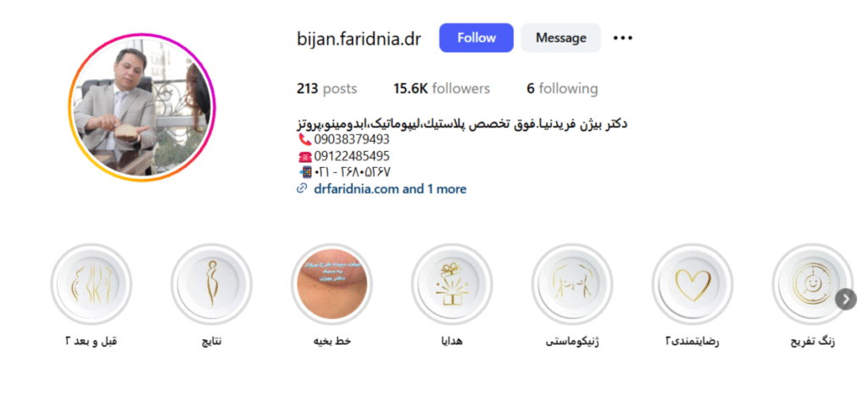The height and width of the screenshot is (398, 868).
Task: Open the gold female silhouette highlight
Action: [211, 284]
